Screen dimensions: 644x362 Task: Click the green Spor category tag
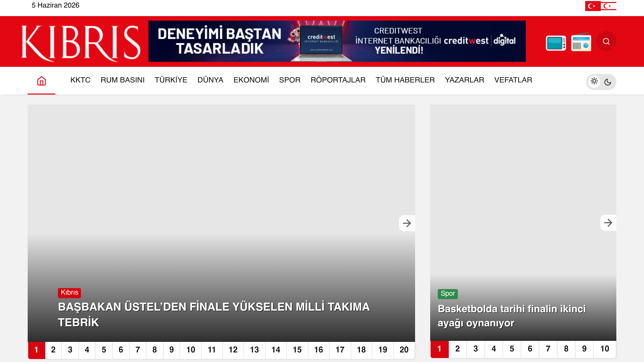click(448, 294)
